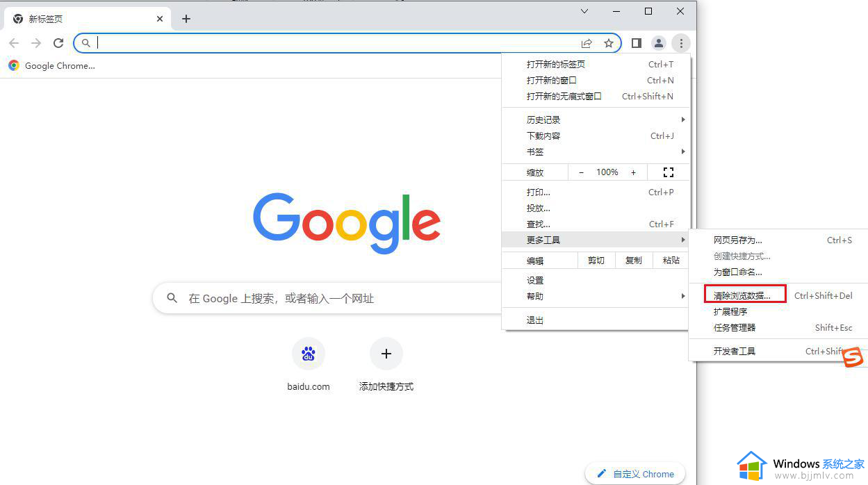This screenshot has width=868, height=485.
Task: Click the 剪切 button
Action: point(596,260)
